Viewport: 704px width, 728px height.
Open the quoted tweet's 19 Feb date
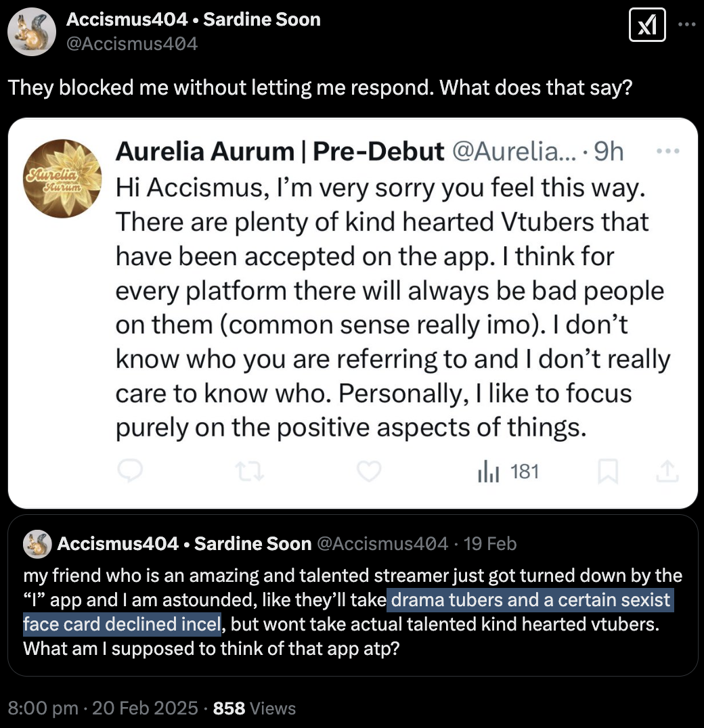(x=492, y=543)
